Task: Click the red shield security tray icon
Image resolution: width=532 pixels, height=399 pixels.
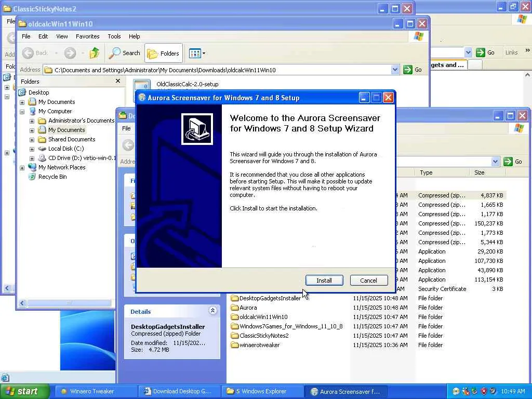Action: pyautogui.click(x=484, y=391)
